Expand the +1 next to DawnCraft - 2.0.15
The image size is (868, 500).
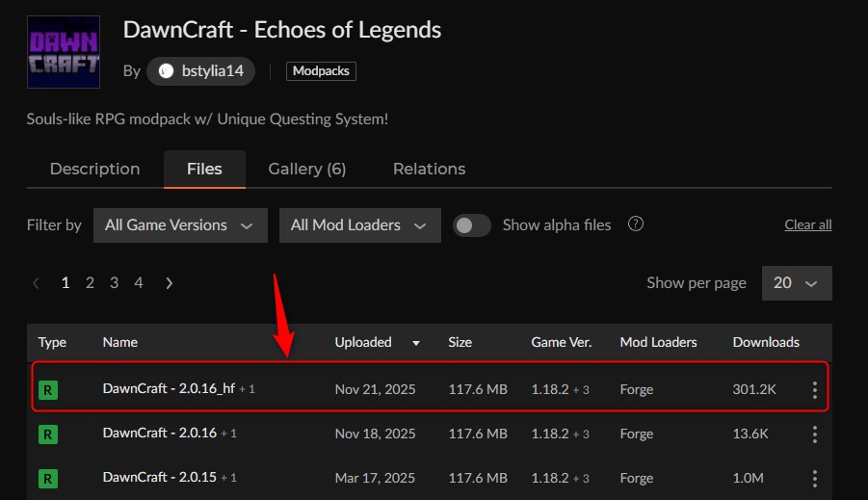(228, 478)
